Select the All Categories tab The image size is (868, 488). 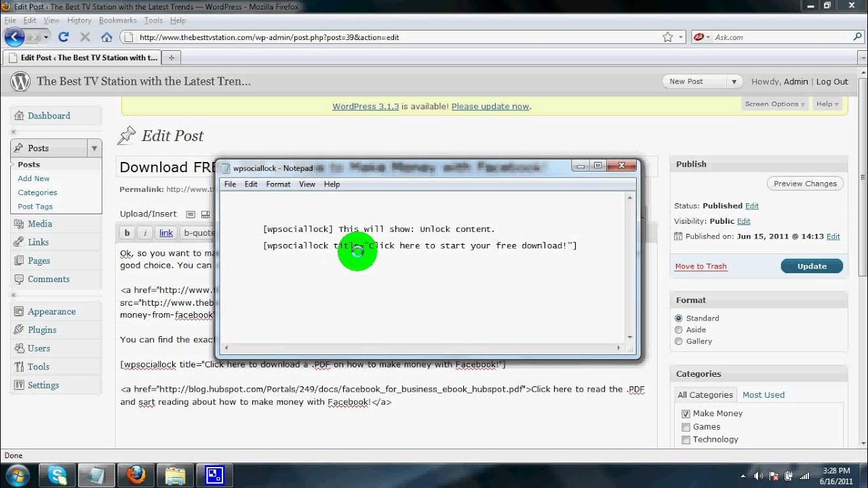(705, 395)
